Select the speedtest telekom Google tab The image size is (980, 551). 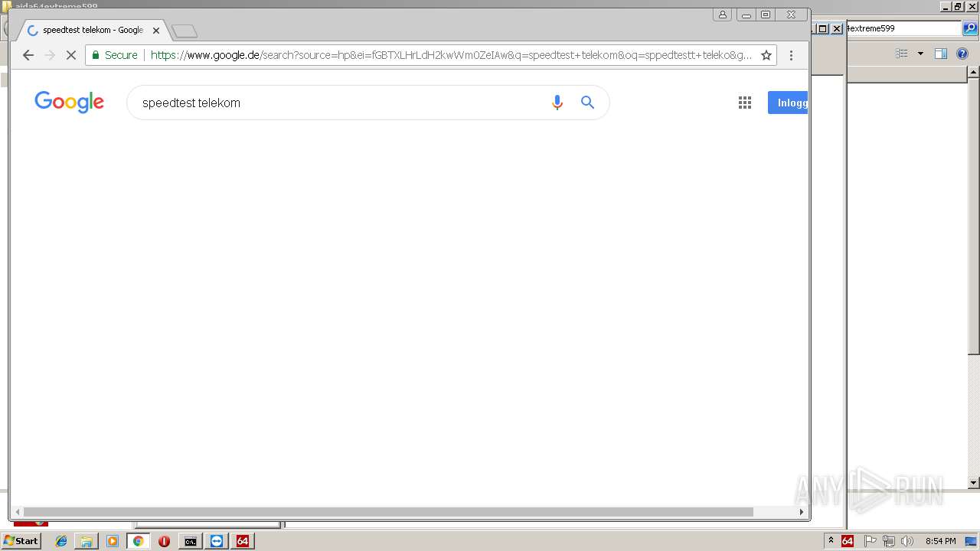pyautogui.click(x=92, y=31)
